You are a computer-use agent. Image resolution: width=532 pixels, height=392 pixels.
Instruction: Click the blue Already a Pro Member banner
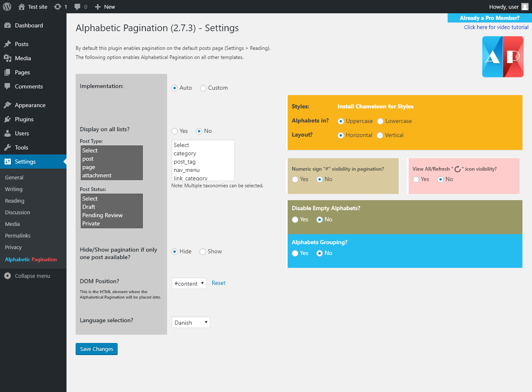click(490, 18)
